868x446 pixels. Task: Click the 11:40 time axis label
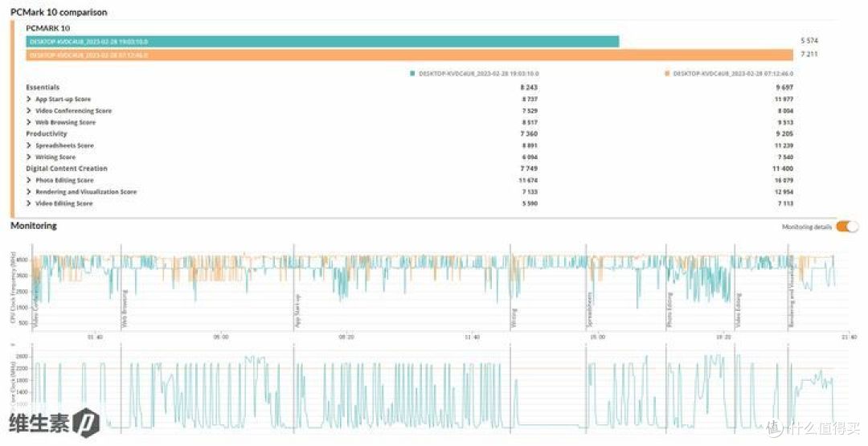coord(473,337)
